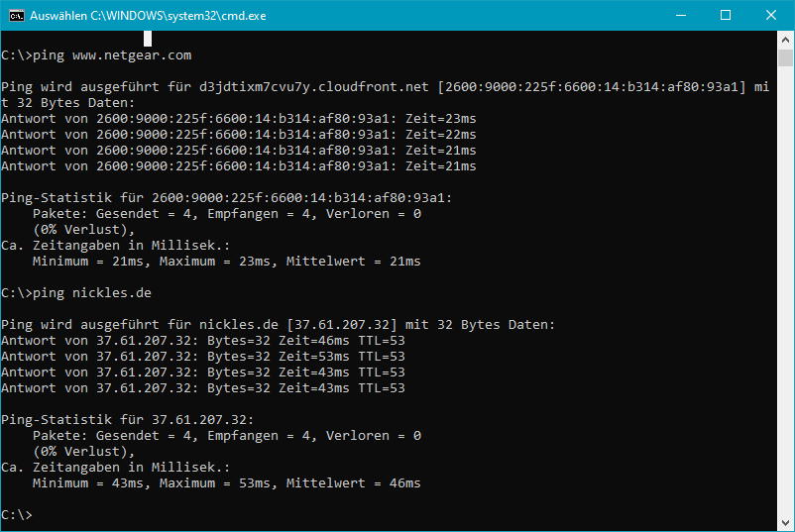Click the scrollbar down arrow
Viewport: 795px width, 532px height.
785,522
